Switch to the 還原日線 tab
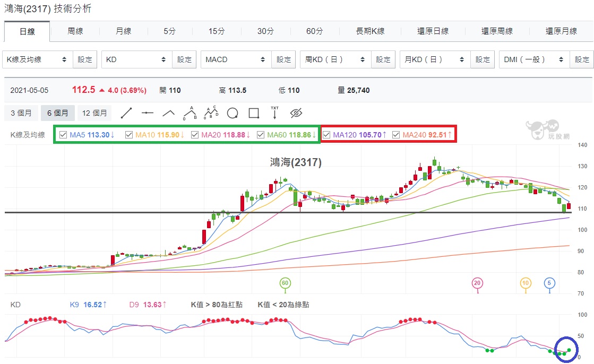 [x=433, y=31]
